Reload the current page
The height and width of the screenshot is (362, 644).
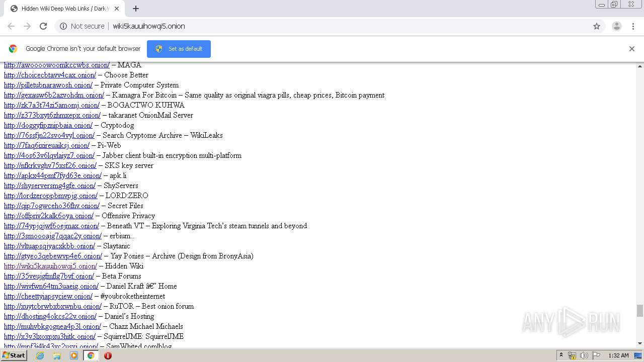tap(43, 26)
